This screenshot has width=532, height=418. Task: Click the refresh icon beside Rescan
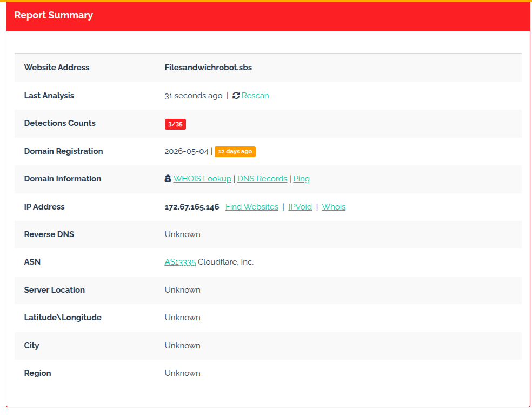[236, 96]
